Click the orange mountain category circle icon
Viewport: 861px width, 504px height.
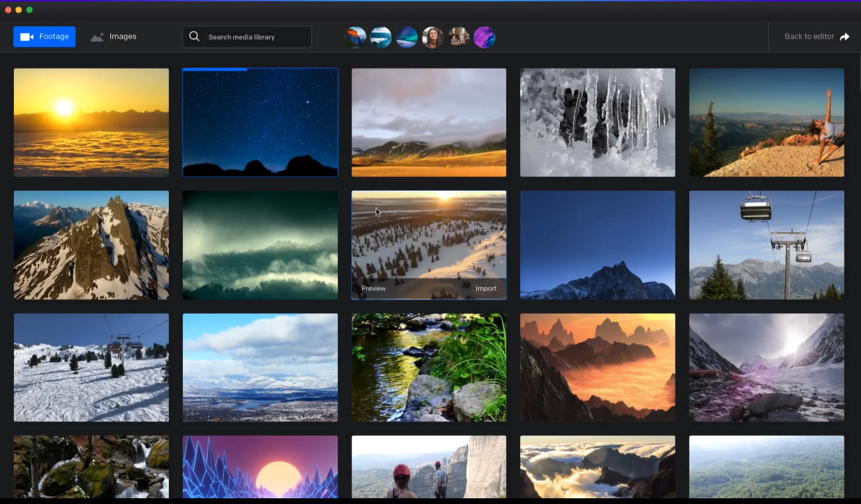tap(355, 37)
